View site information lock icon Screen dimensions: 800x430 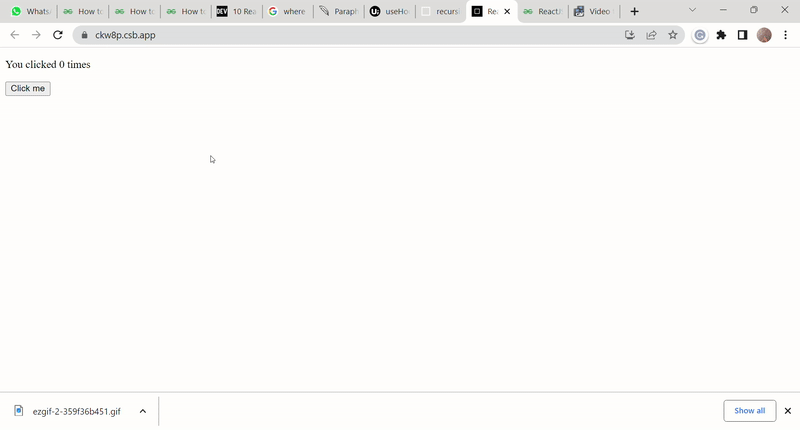(x=85, y=35)
